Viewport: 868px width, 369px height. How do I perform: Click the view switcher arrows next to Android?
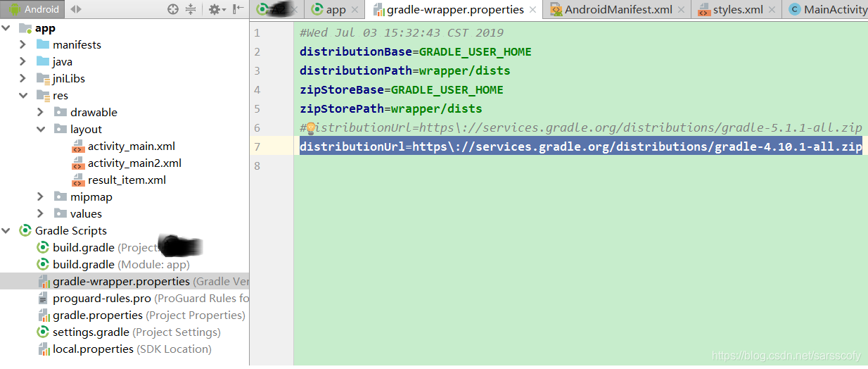[x=76, y=9]
